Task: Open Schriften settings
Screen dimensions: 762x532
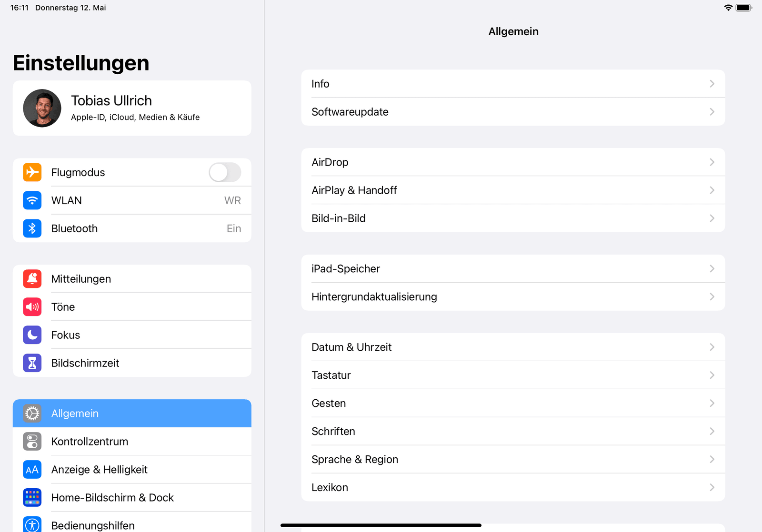Action: coord(513,432)
